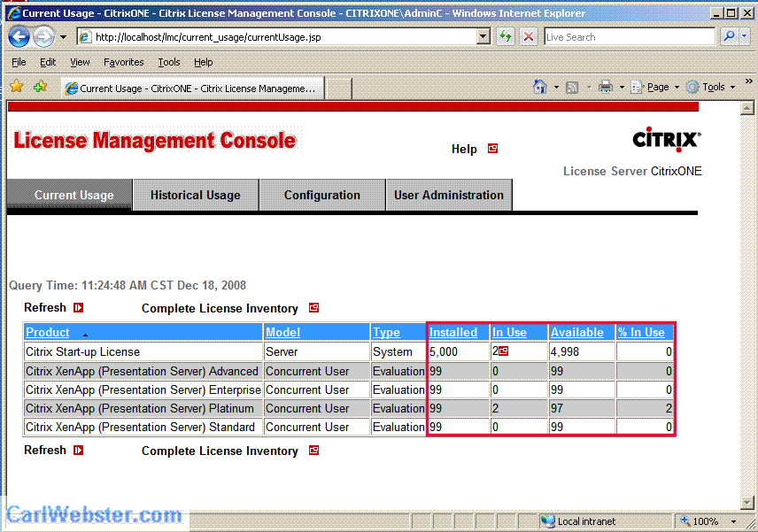The width and height of the screenshot is (758, 532).
Task: Click the Add to Favorites icon
Action: pyautogui.click(x=41, y=87)
